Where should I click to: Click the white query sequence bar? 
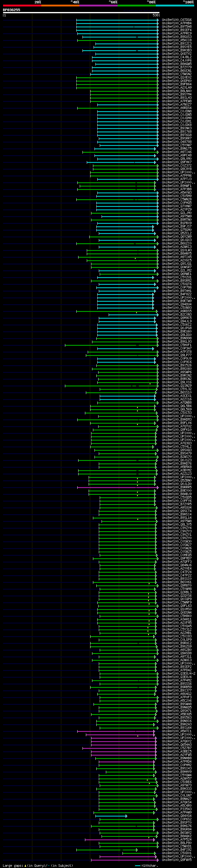81,12
